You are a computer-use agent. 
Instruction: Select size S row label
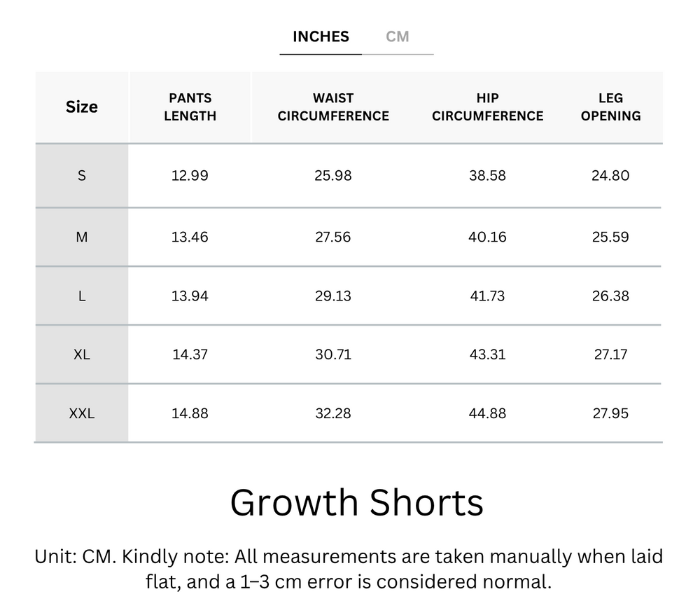pos(81,176)
